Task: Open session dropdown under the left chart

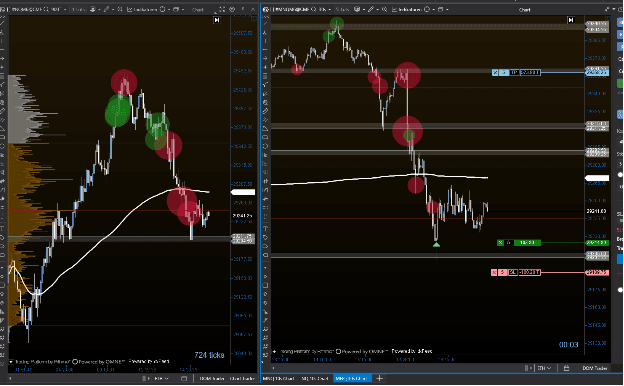Action: point(161,378)
